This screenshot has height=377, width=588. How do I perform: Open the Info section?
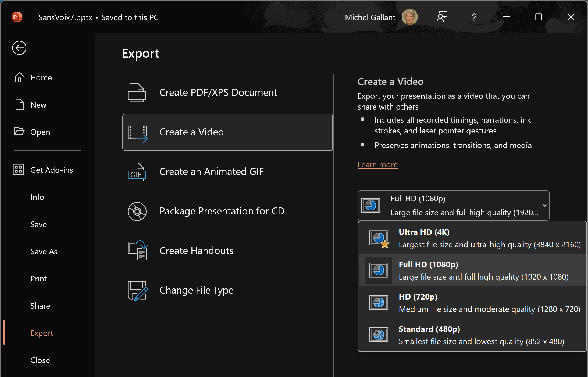point(37,197)
